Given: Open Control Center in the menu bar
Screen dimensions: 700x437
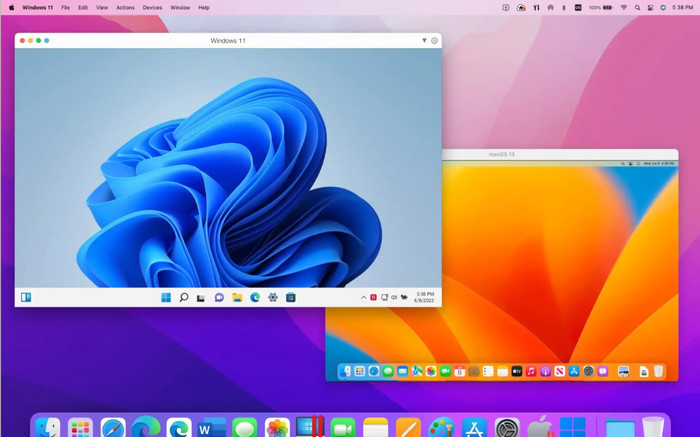Looking at the screenshot, I should pyautogui.click(x=650, y=8).
